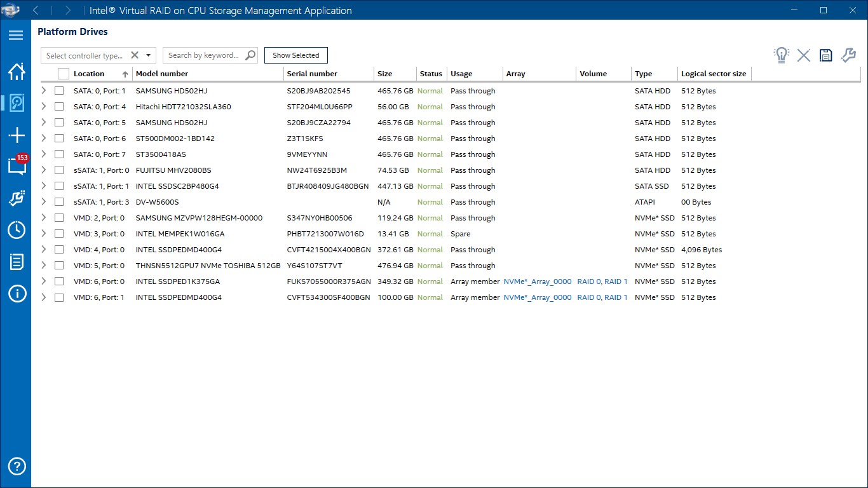
Task: Expand the ST3500418AS drive row
Action: tap(43, 154)
